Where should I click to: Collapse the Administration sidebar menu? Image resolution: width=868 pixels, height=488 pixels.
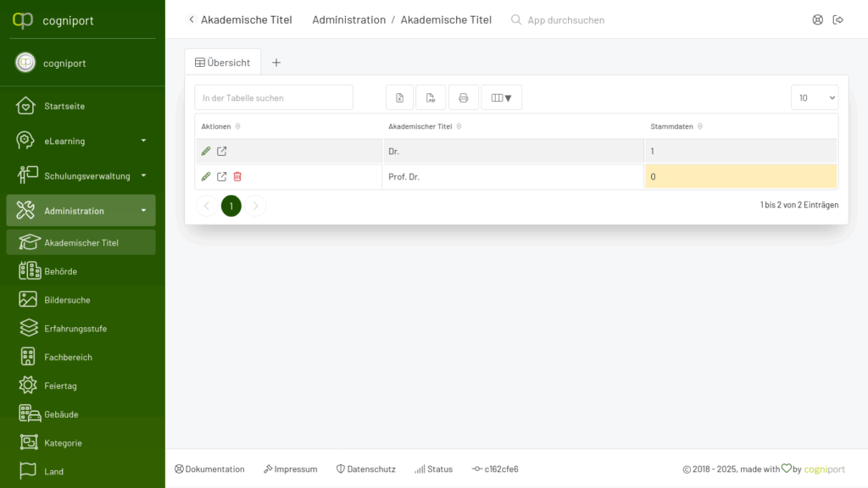81,211
